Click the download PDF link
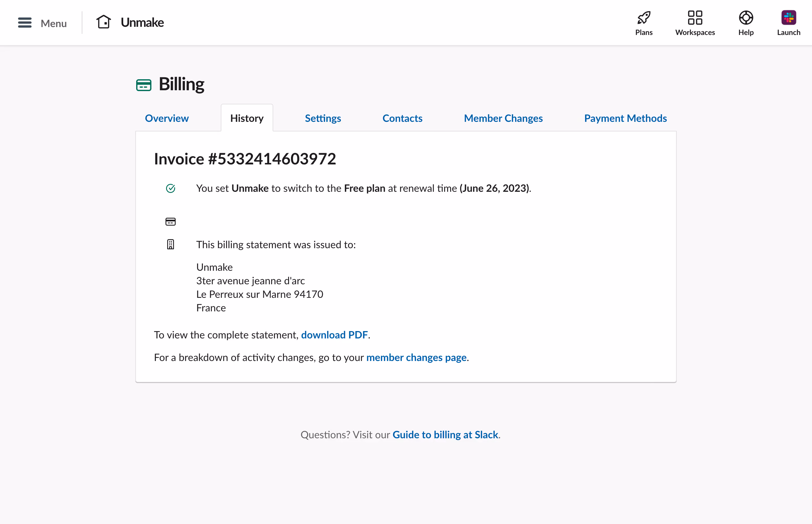 [334, 335]
